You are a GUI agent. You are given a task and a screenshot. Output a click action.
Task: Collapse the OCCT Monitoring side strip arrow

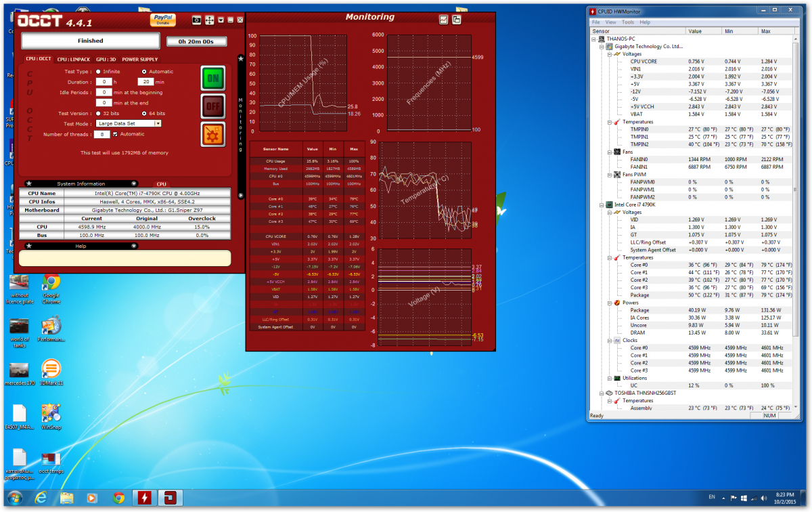(241, 196)
